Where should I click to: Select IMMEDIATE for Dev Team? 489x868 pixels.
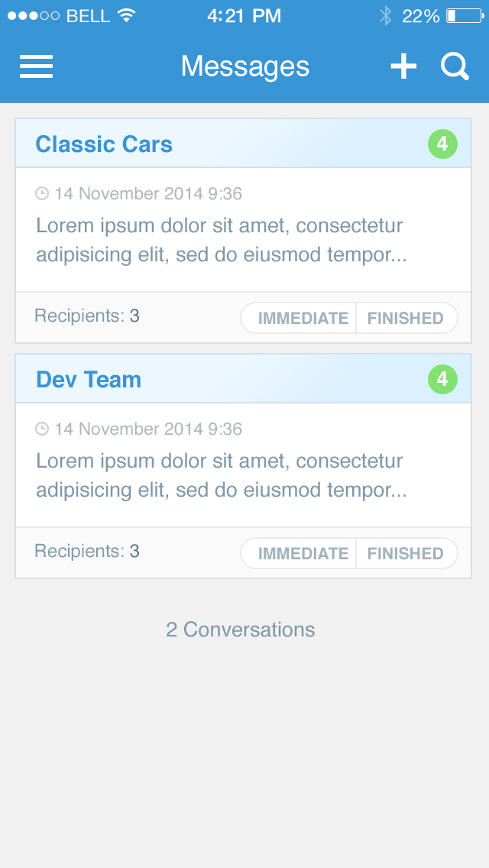[x=303, y=554]
